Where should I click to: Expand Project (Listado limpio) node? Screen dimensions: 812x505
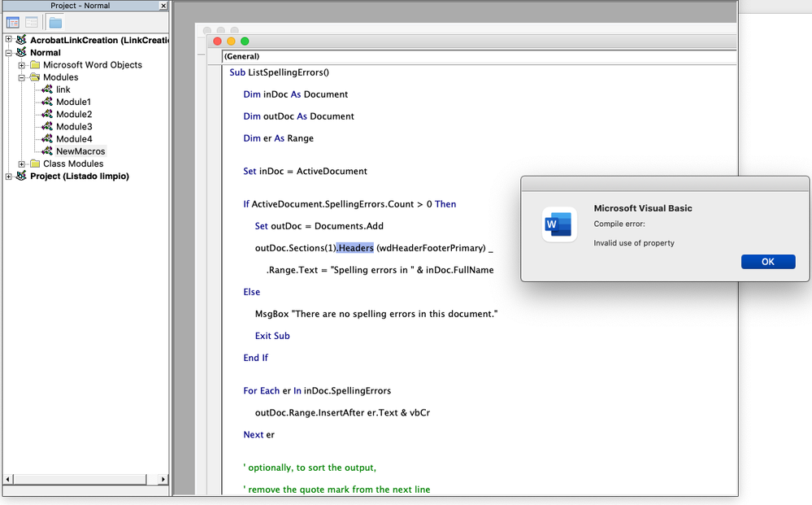click(8, 176)
